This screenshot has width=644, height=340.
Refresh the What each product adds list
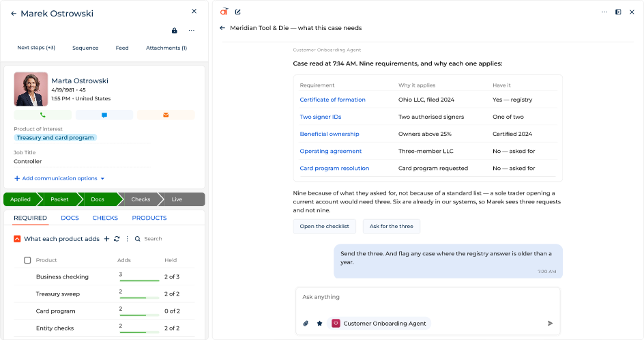[117, 239]
